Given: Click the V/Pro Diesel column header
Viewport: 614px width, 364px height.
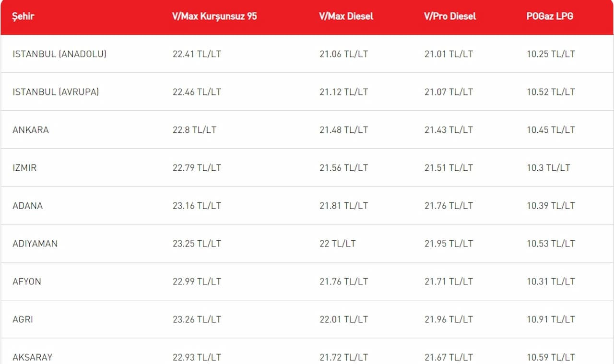Looking at the screenshot, I should click(450, 16).
